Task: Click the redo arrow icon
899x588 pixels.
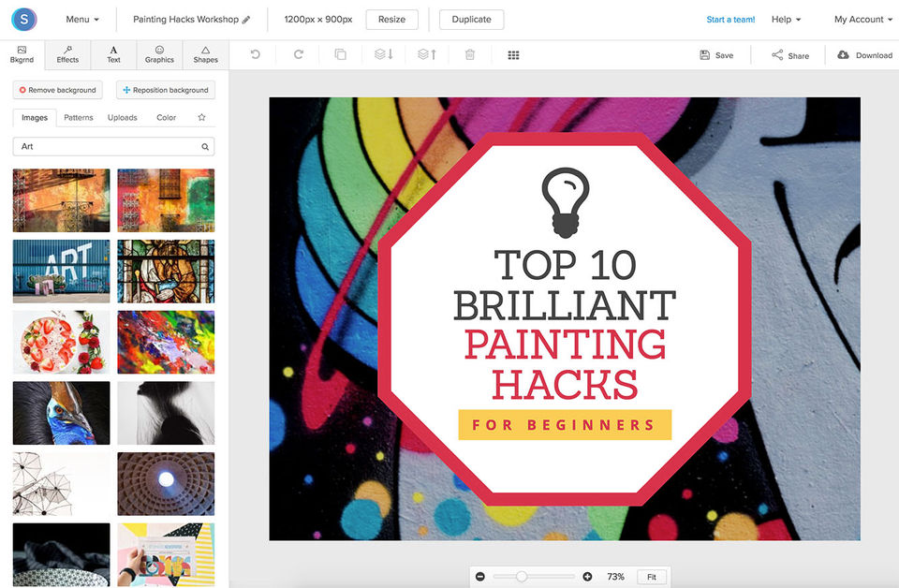Action: [x=298, y=55]
